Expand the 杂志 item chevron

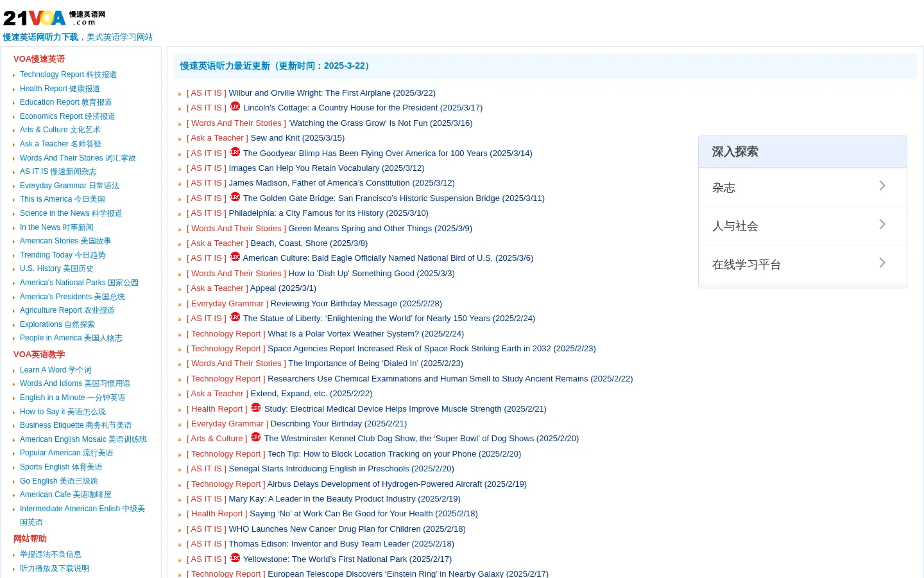tap(882, 186)
